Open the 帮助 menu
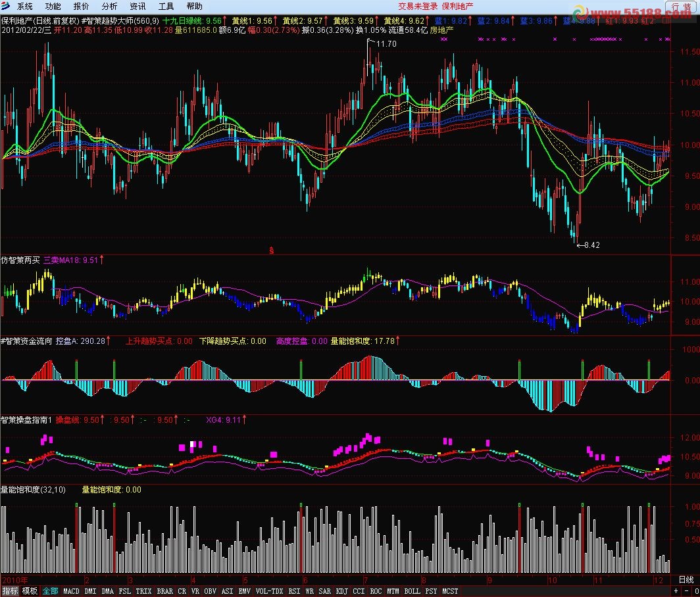 click(194, 7)
